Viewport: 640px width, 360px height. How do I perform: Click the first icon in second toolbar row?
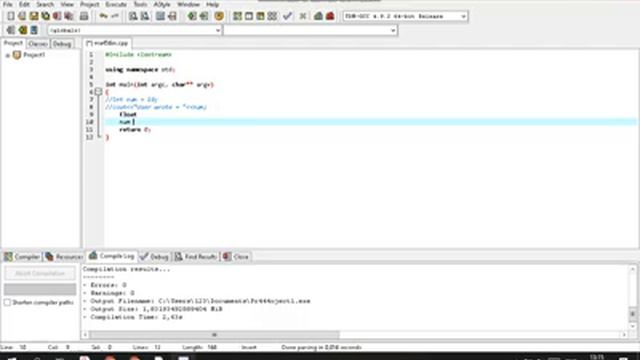11,30
